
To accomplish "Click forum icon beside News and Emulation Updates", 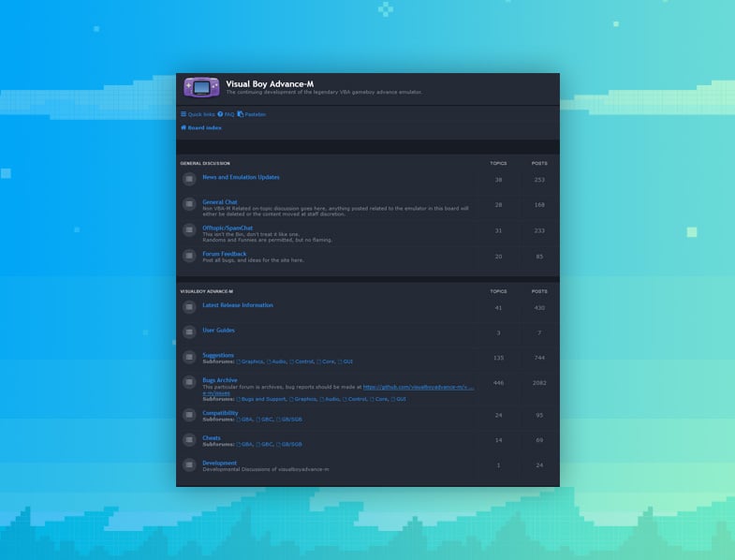I will click(189, 179).
